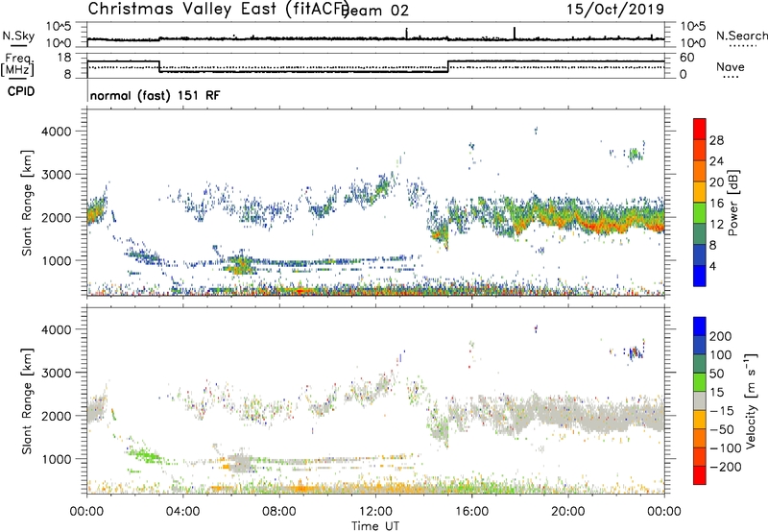Click the "20" value on Power color bar
The image size is (768, 532).
pos(716,182)
